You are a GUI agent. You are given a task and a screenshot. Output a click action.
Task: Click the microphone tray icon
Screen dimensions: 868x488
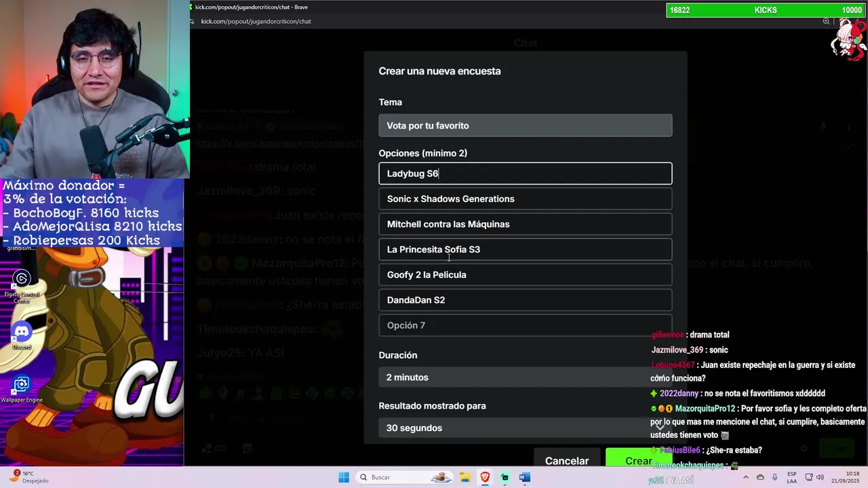(x=774, y=477)
